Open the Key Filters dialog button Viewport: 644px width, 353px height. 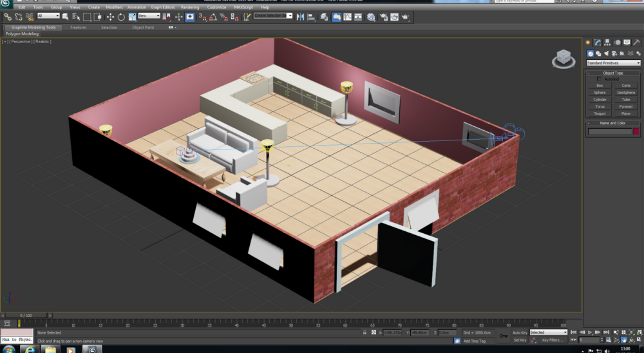pyautogui.click(x=553, y=339)
